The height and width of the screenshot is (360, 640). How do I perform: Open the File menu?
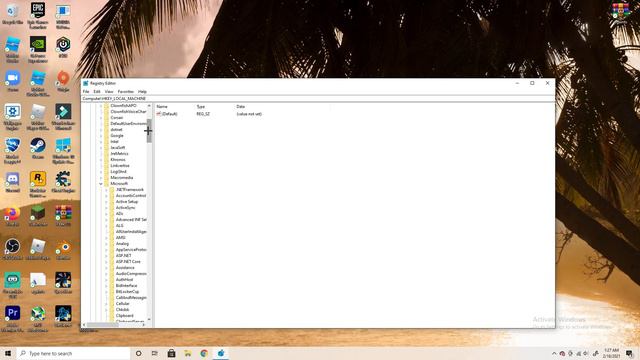pyautogui.click(x=86, y=91)
